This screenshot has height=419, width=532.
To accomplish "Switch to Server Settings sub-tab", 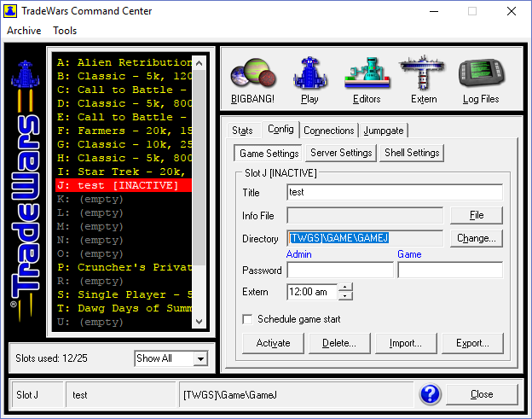I will pos(341,153).
